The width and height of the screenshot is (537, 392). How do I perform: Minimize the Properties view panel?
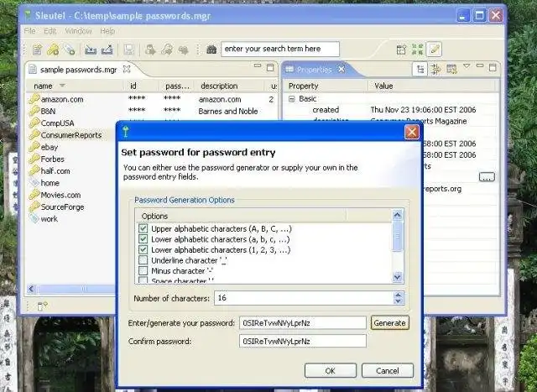point(480,65)
